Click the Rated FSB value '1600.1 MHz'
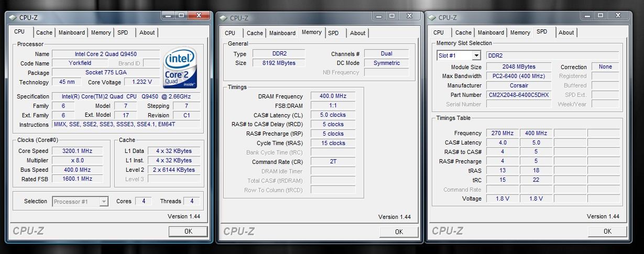Image resolution: width=644 pixels, height=254 pixels. point(77,179)
